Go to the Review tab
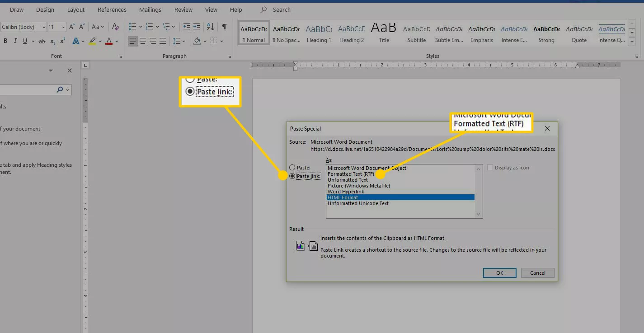644x333 pixels. [x=183, y=9]
